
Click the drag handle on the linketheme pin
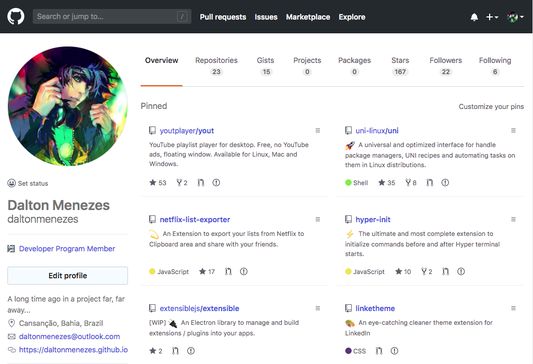(513, 308)
